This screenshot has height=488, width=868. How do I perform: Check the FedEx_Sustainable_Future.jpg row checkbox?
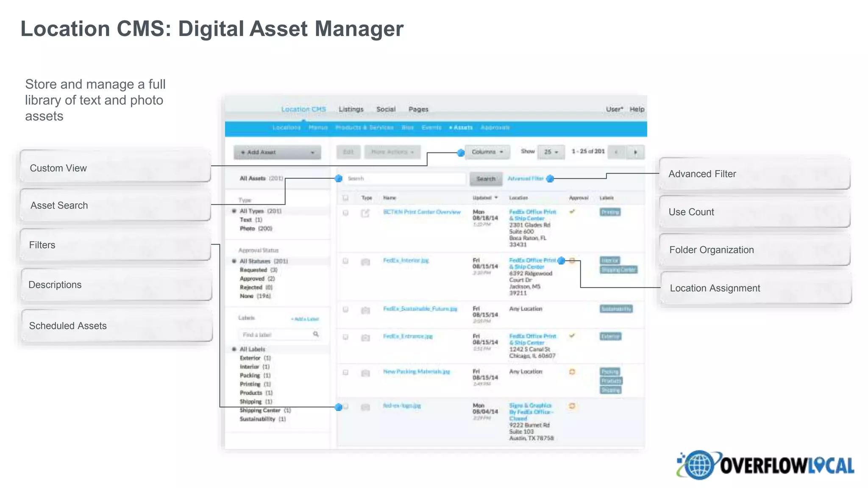pos(345,309)
